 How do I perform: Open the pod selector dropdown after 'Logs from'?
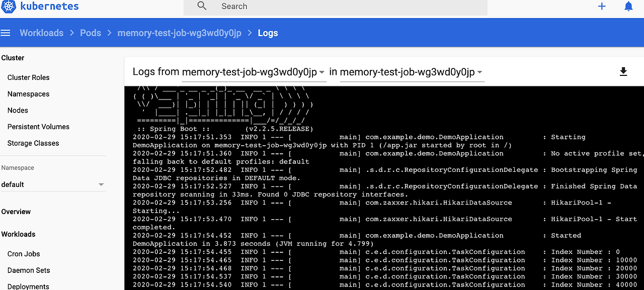254,72
